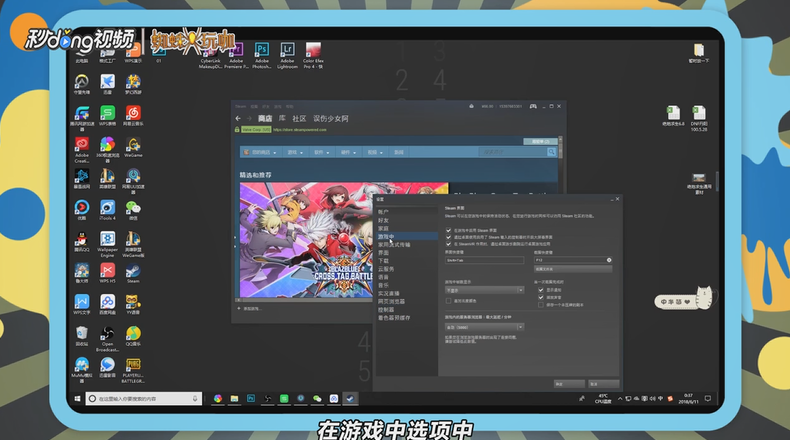The width and height of the screenshot is (790, 440).
Task: Select 云服务 in the settings sidebar
Action: [386, 269]
